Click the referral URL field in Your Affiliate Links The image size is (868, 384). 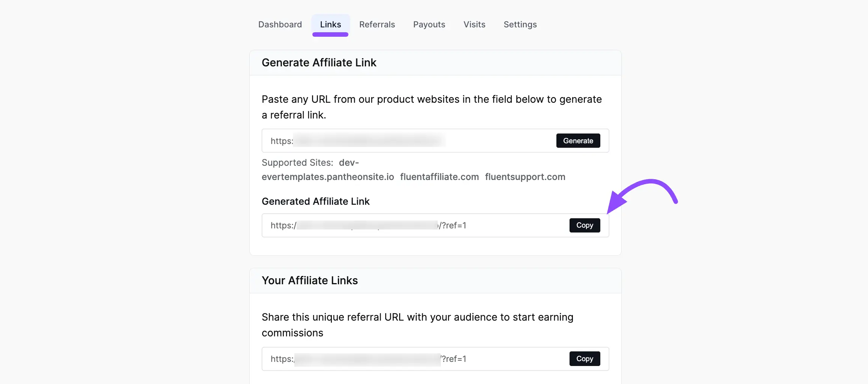(x=413, y=358)
